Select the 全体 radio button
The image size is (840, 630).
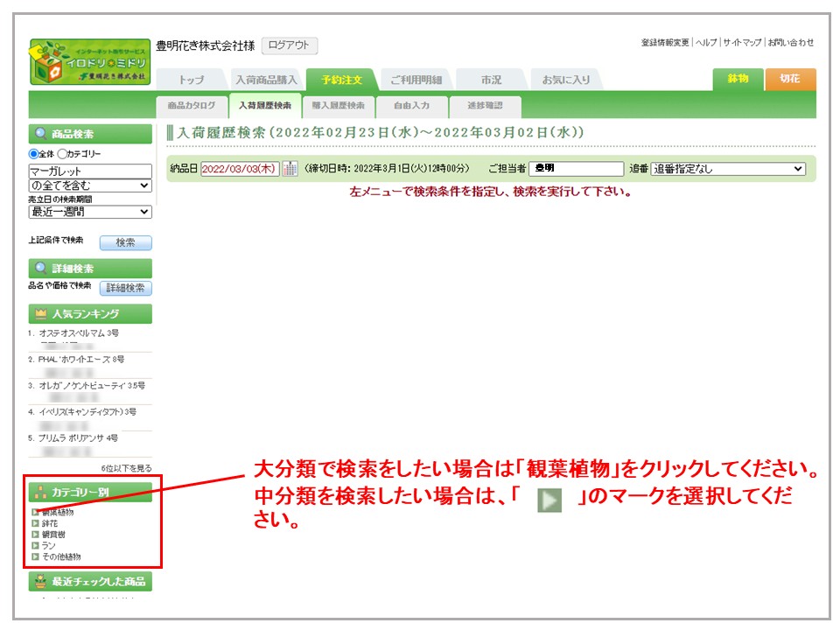pos(34,154)
